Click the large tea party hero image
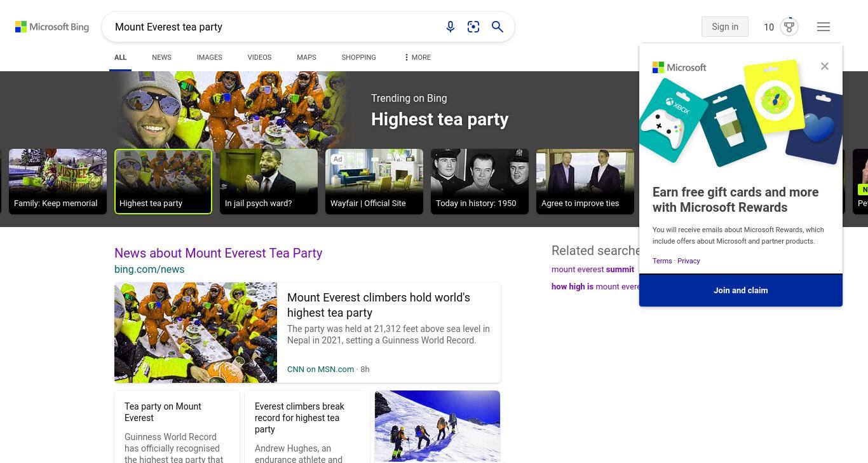The height and width of the screenshot is (463, 868). pos(232,109)
